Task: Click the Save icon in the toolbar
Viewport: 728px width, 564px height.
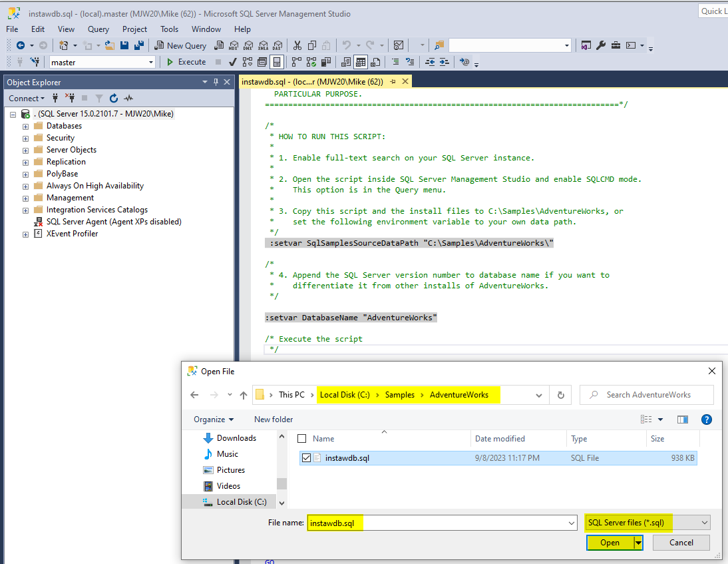Action: 124,45
